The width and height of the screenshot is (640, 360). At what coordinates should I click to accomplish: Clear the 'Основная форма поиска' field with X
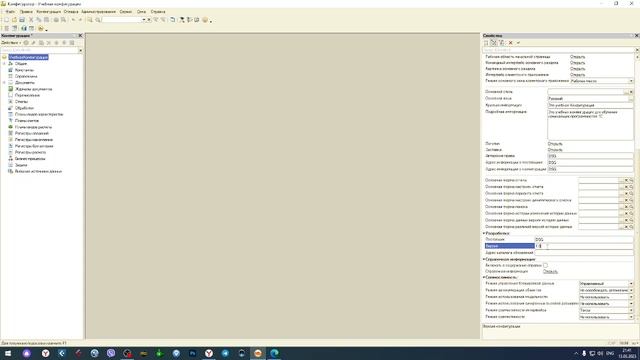(626, 207)
